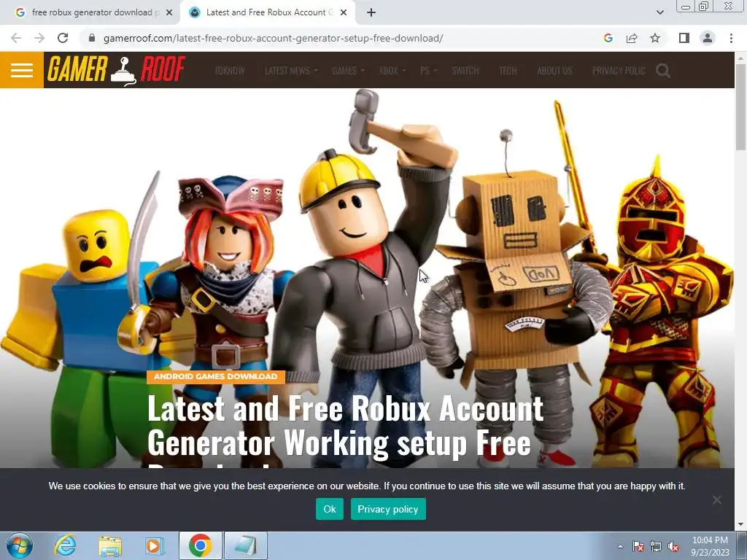Open the About Us page
747x560 pixels.
pos(554,71)
